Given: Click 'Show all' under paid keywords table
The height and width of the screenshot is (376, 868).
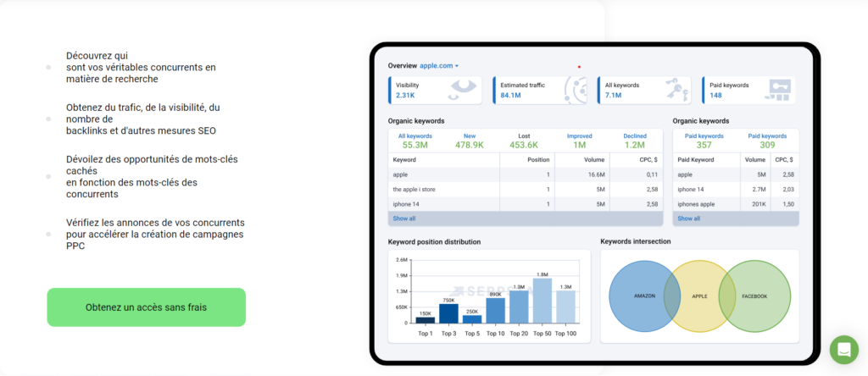Looking at the screenshot, I should tap(688, 219).
